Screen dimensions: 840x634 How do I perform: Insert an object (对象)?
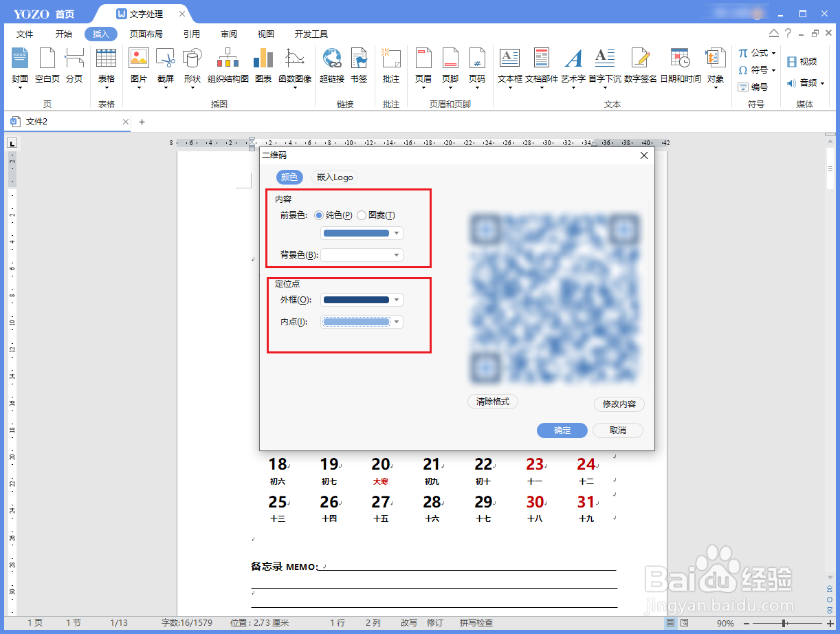(x=716, y=67)
